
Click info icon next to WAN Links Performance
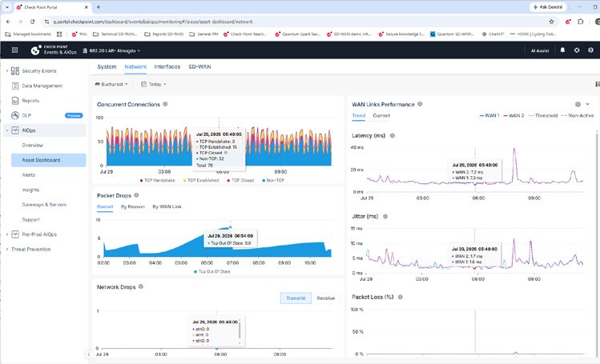[x=420, y=104]
